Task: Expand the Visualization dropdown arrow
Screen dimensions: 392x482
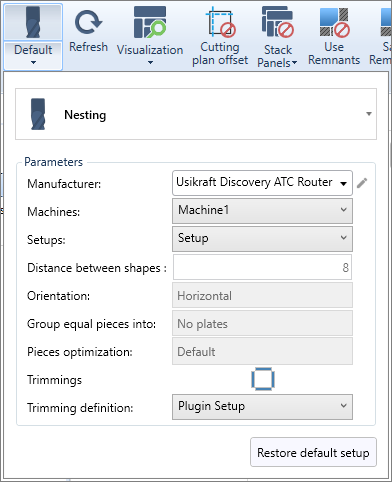Action: 150,62
